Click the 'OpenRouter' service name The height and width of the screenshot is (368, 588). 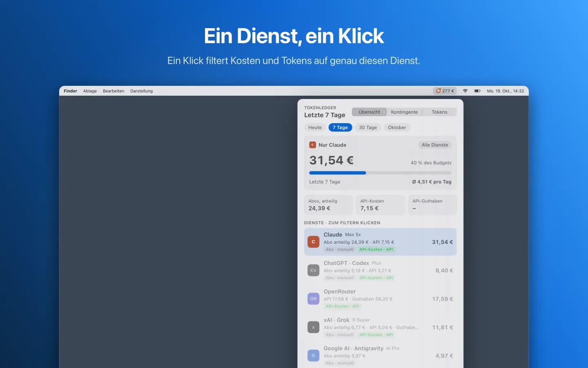[x=340, y=292]
